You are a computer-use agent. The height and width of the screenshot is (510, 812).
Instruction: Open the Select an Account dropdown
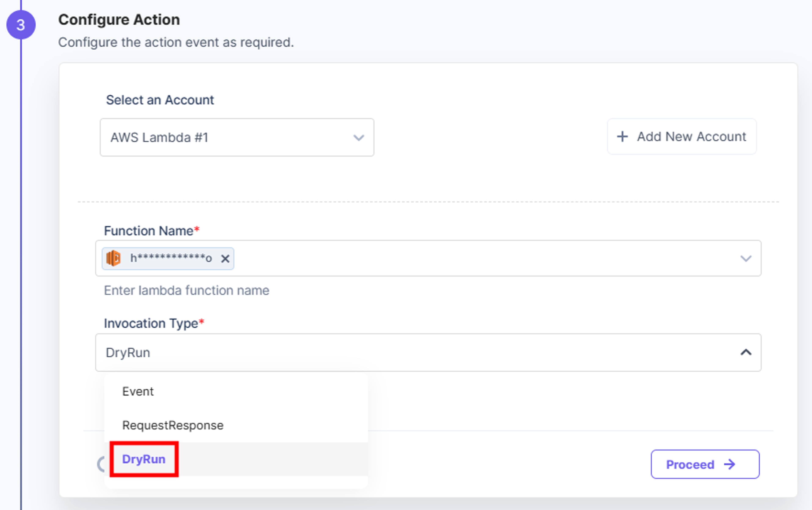click(x=237, y=137)
